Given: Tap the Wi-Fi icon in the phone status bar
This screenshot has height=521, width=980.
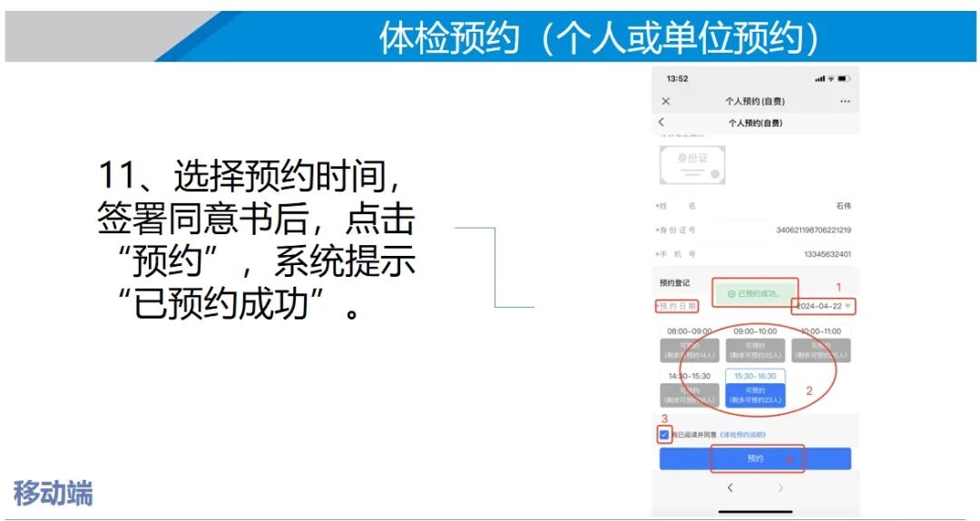Looking at the screenshot, I should 830,79.
